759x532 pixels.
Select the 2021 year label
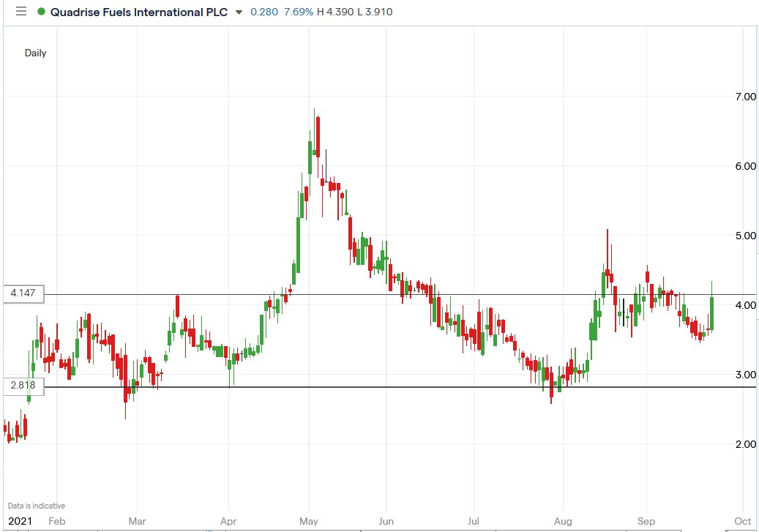[x=20, y=521]
